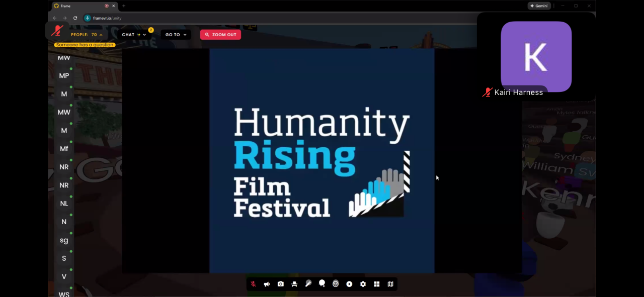The width and height of the screenshot is (644, 297).
Task: Click the circular record icon
Action: click(349, 284)
